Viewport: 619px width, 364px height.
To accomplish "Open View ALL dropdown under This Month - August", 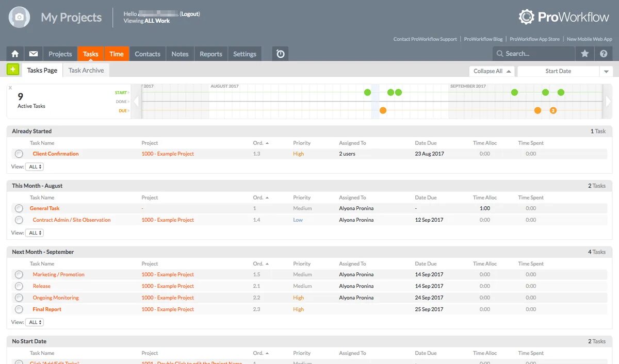I will (x=35, y=233).
